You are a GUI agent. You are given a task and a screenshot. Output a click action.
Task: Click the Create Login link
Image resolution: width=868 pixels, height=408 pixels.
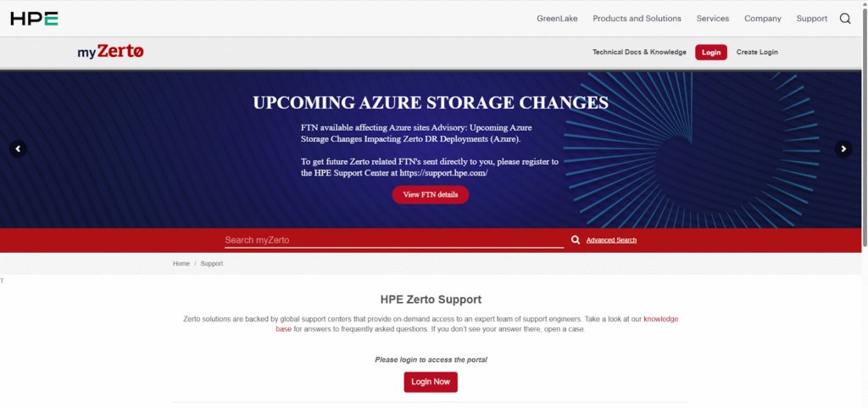point(757,53)
